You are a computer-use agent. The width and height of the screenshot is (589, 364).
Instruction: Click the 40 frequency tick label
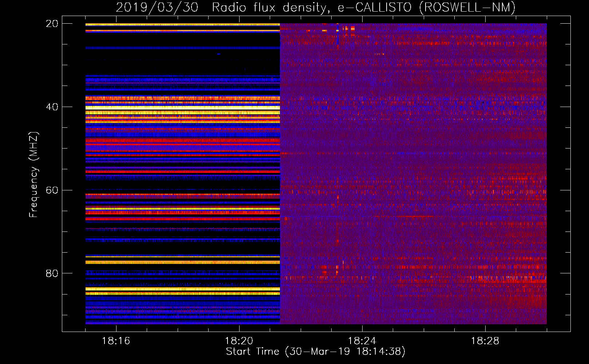[52, 107]
